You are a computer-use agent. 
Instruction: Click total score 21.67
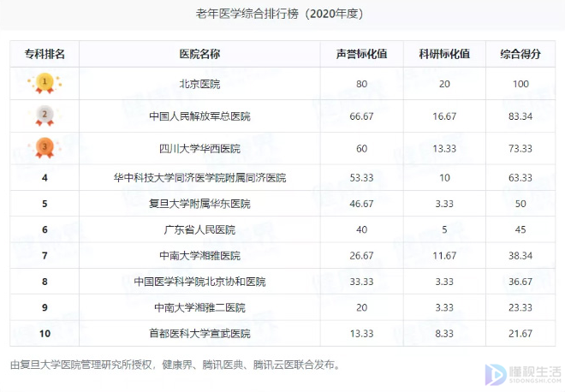pos(520,333)
